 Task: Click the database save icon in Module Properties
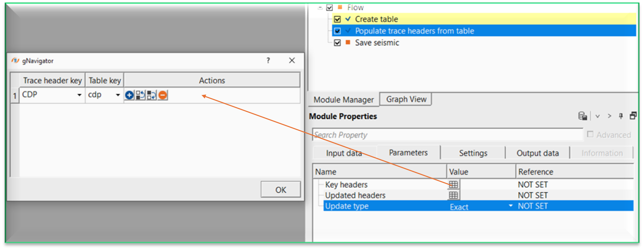coord(583,116)
